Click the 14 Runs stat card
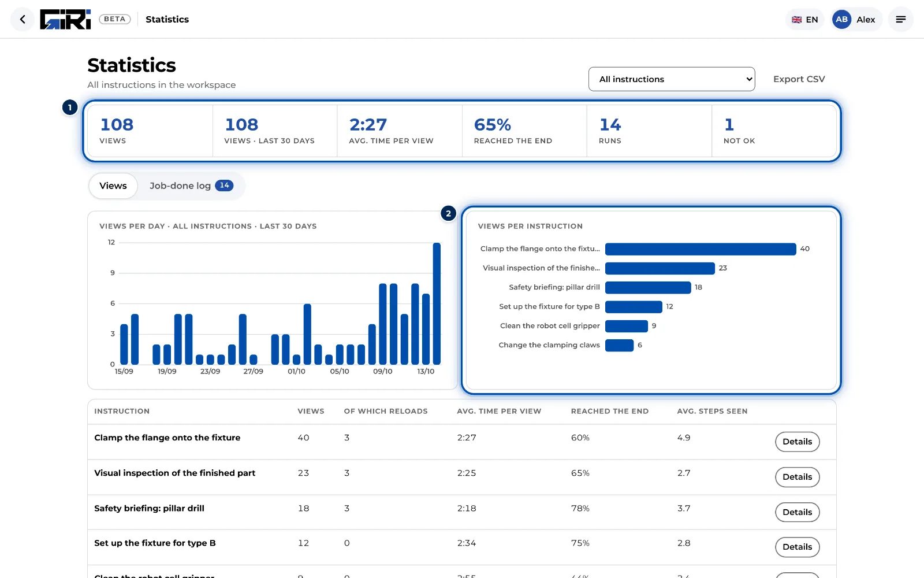This screenshot has width=924, height=578. tap(649, 131)
